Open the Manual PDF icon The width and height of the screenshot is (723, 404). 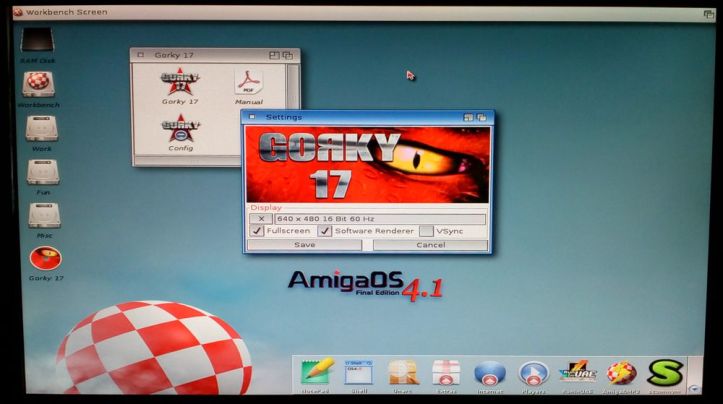tap(248, 82)
